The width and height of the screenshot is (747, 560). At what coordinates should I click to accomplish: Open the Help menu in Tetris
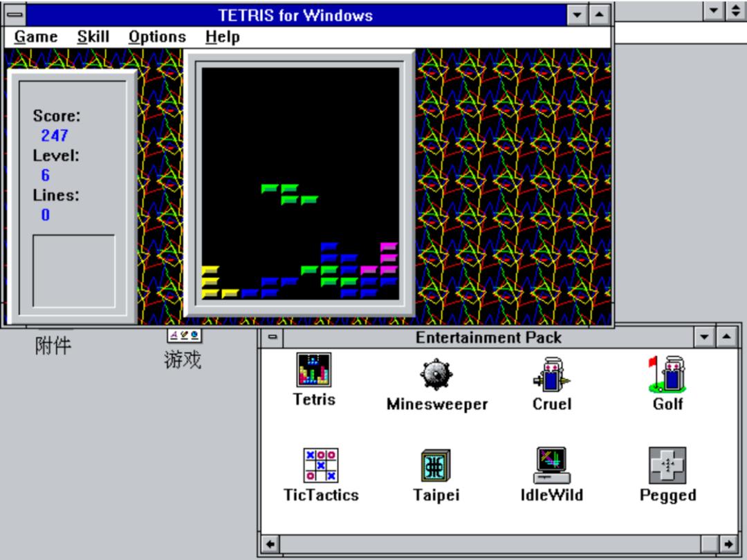click(222, 37)
